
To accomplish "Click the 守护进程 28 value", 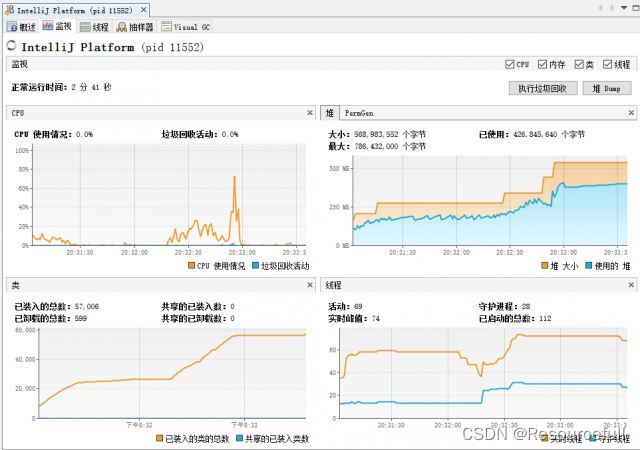I will pyautogui.click(x=526, y=307).
